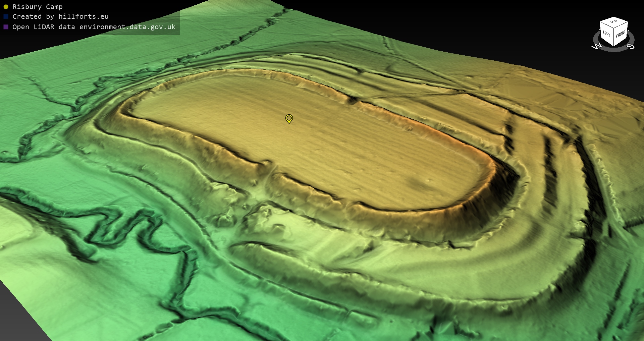Click the yellow map pin on the hillfort
The height and width of the screenshot is (341, 644).
[289, 118]
